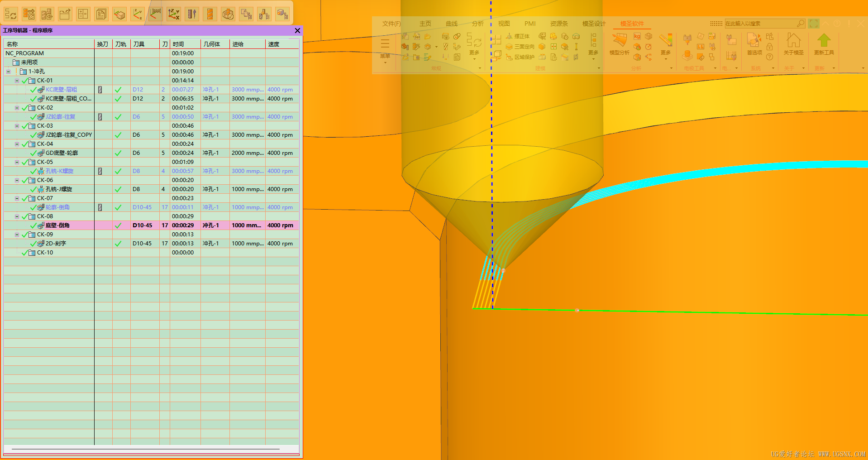The image size is (868, 460).
Task: Click the 名称 column header
Action: [49, 44]
